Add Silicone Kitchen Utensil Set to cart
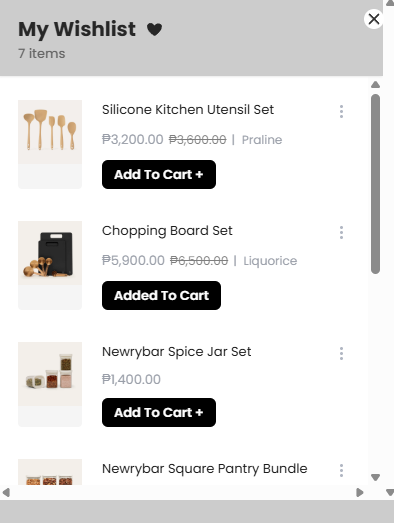 [x=159, y=174]
